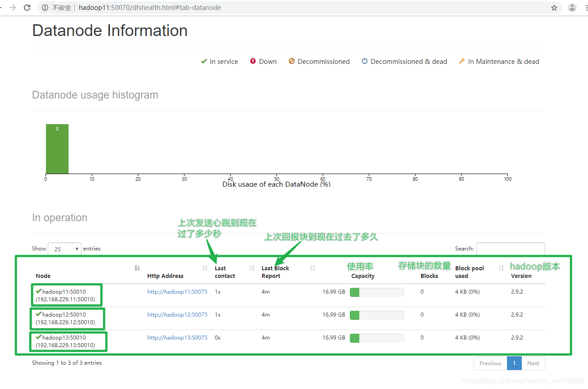Image resolution: width=588 pixels, height=389 pixels.
Task: Click the Blocks column header
Action: click(429, 276)
